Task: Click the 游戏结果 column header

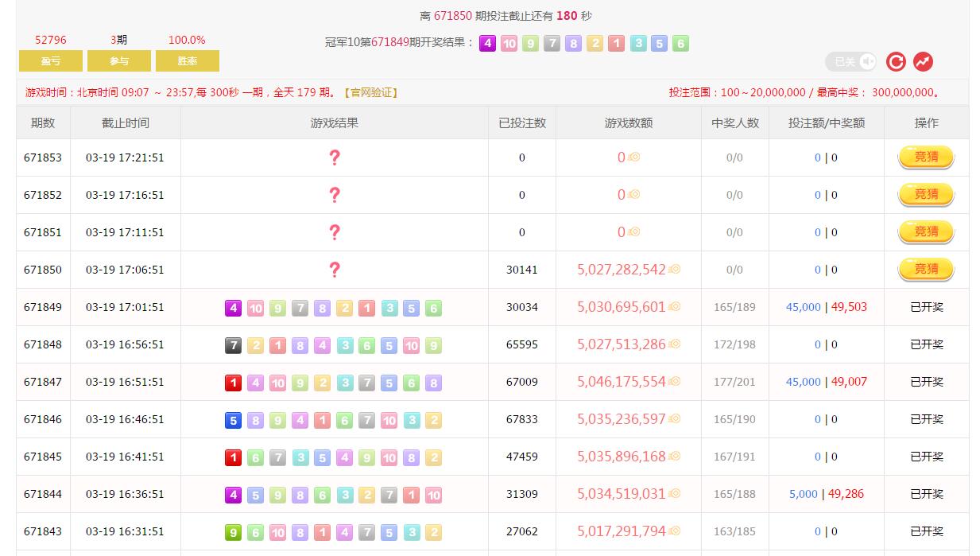Action: point(335,123)
